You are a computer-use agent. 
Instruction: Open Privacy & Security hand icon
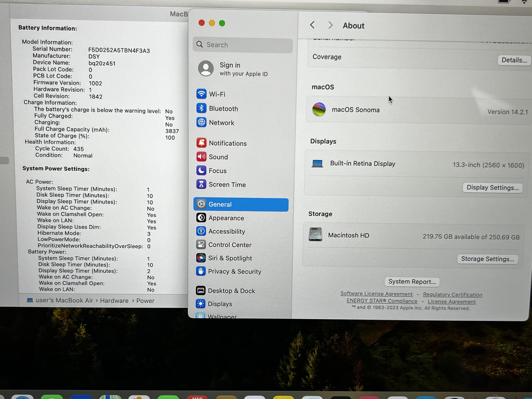pos(201,271)
